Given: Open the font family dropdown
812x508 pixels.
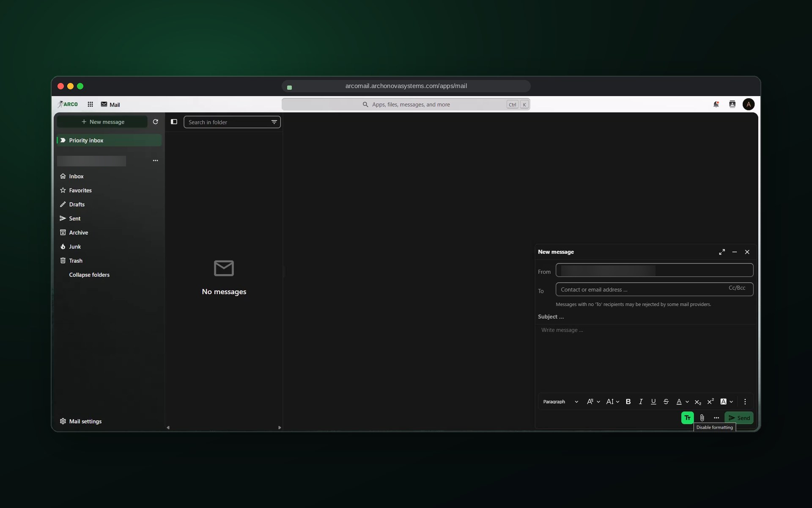Looking at the screenshot, I should 593,402.
